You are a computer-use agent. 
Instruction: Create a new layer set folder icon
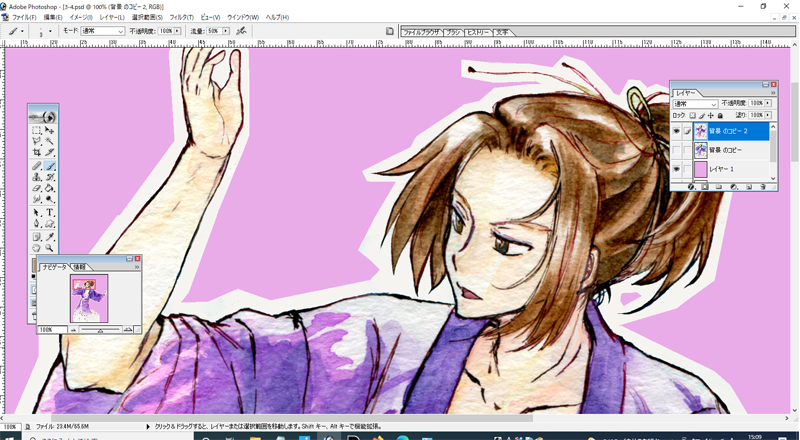click(719, 187)
